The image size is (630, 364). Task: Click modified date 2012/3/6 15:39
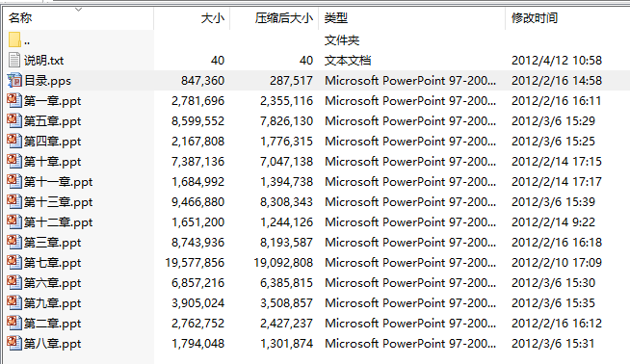click(x=553, y=202)
